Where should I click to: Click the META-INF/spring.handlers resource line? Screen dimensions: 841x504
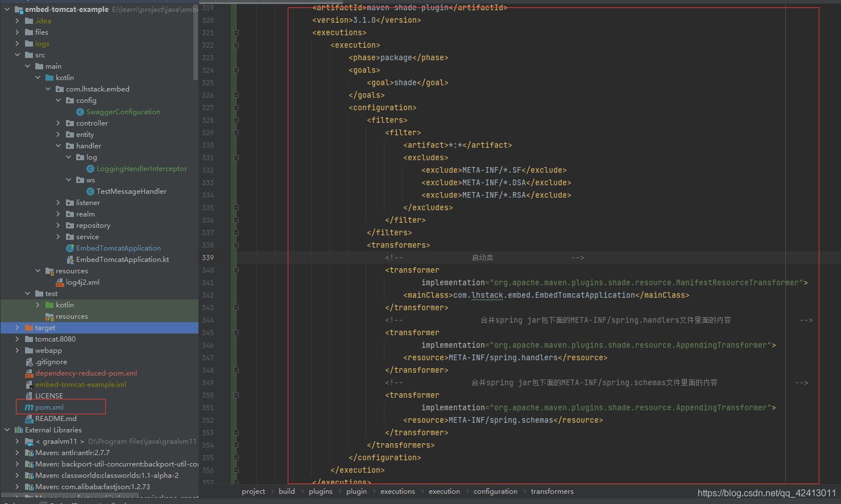coord(505,358)
